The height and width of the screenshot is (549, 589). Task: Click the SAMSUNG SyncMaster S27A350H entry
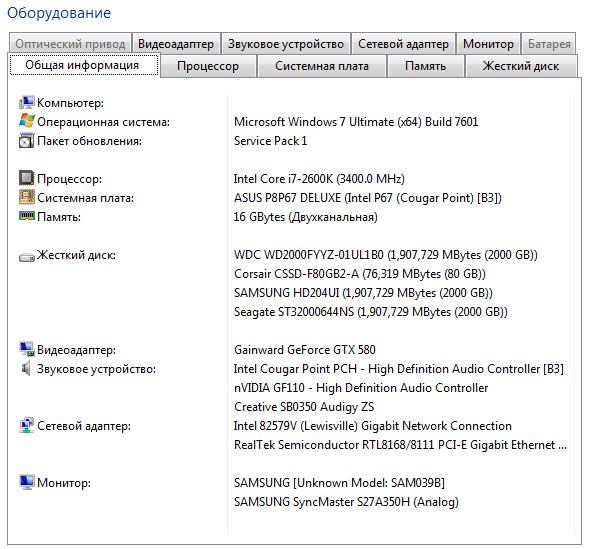tap(346, 502)
